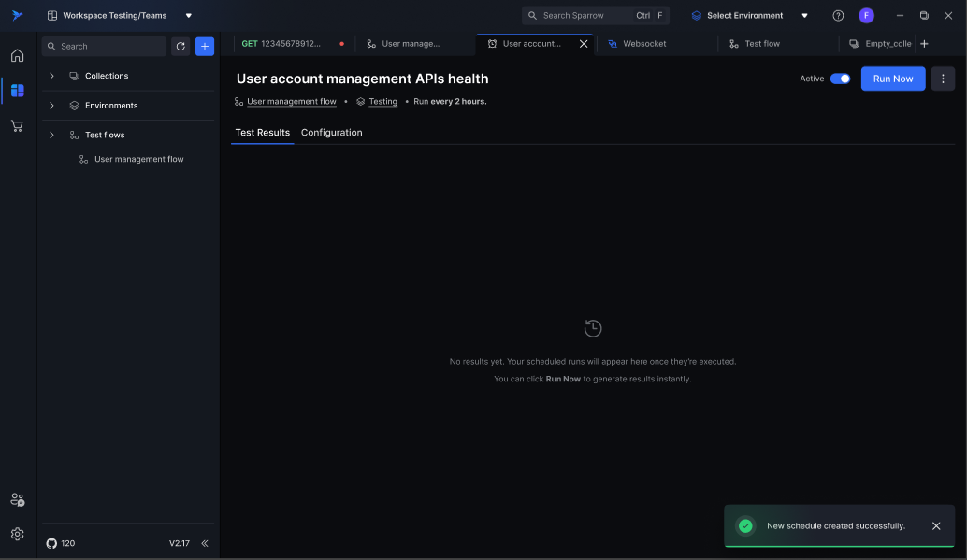Dismiss the schedule created notification

936,525
